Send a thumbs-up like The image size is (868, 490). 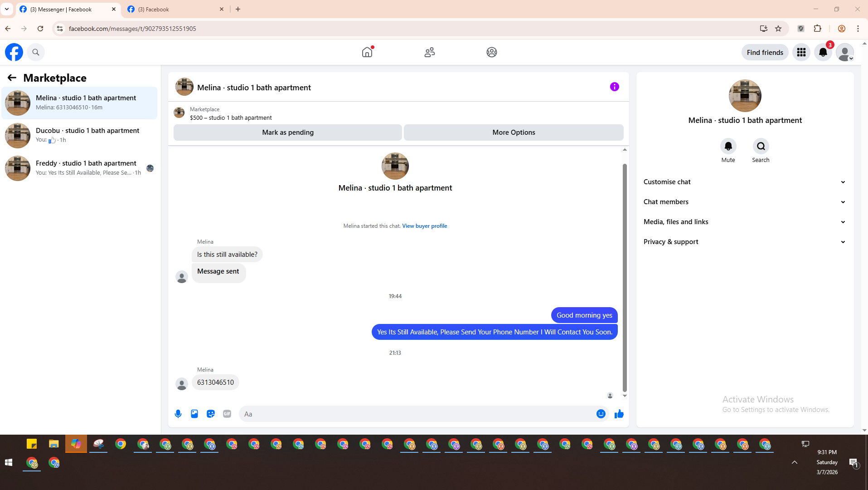(619, 414)
